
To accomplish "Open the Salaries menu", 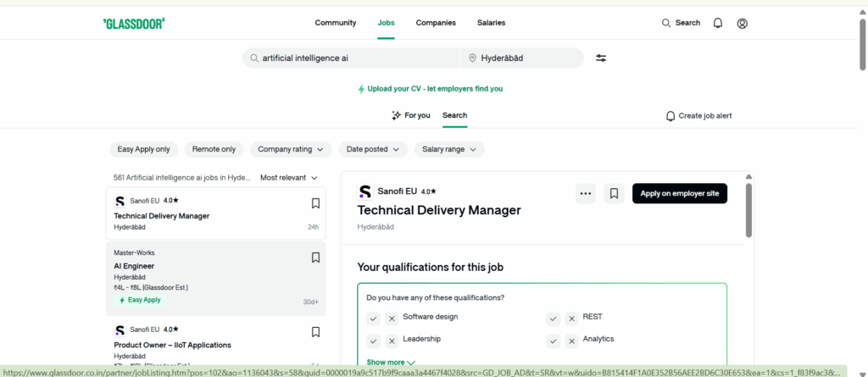I will pos(491,23).
